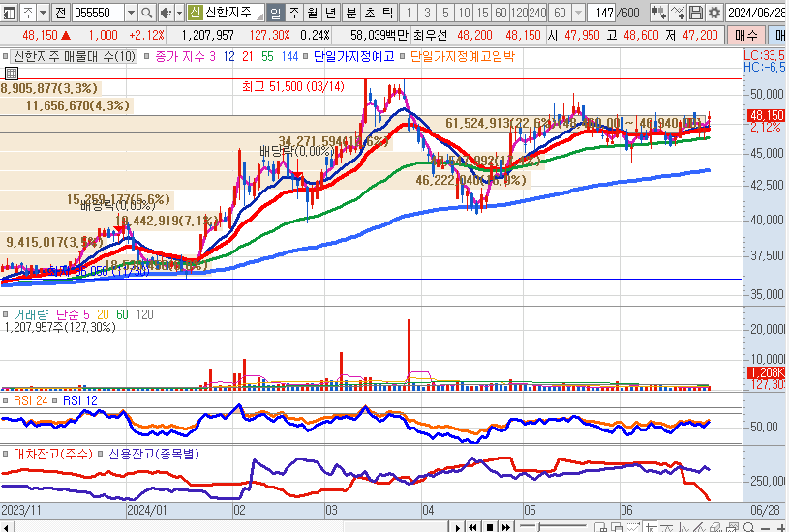Click the add line indicator icon
Image resolution: width=789 pixels, height=532 pixels.
click(x=679, y=13)
